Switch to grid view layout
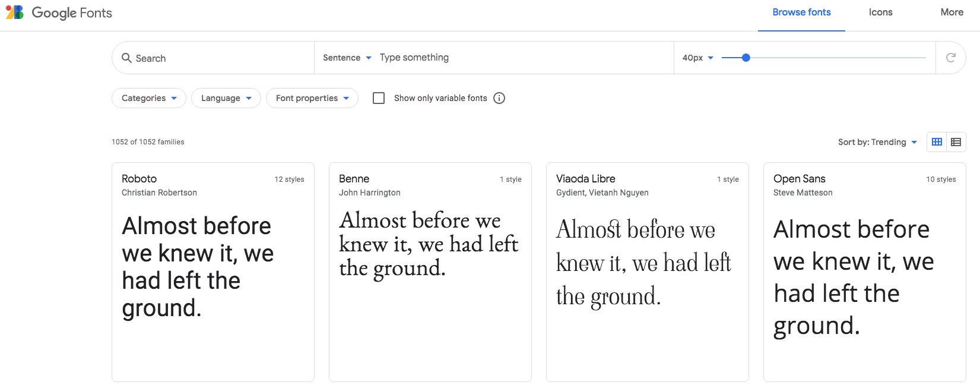980x391 pixels. click(937, 142)
